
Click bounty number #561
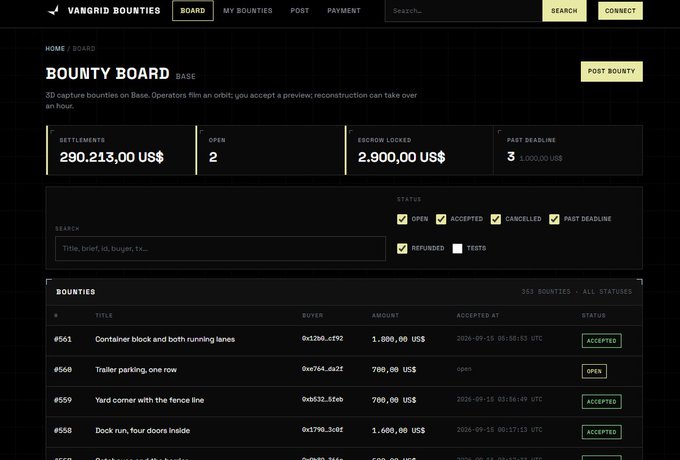(63, 339)
